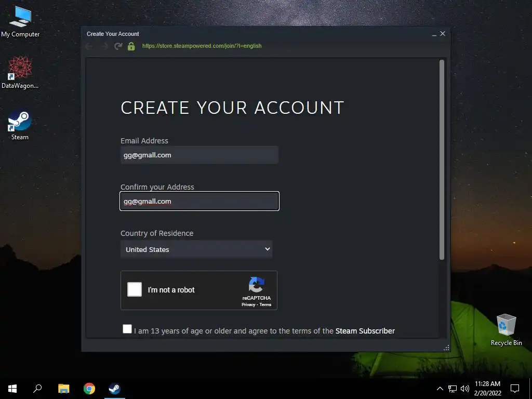Click the green padlock security icon
532x399 pixels.
click(x=131, y=46)
